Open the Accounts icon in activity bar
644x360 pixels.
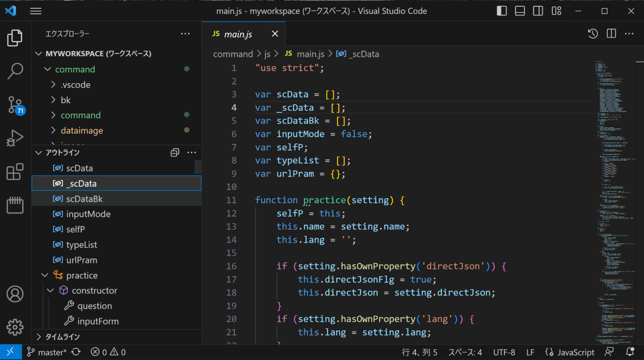click(15, 294)
